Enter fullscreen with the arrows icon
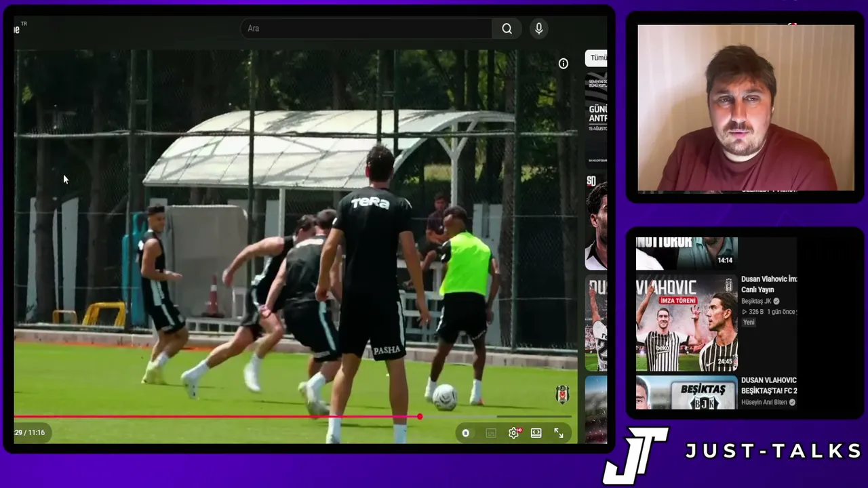The height and width of the screenshot is (488, 868). (559, 433)
